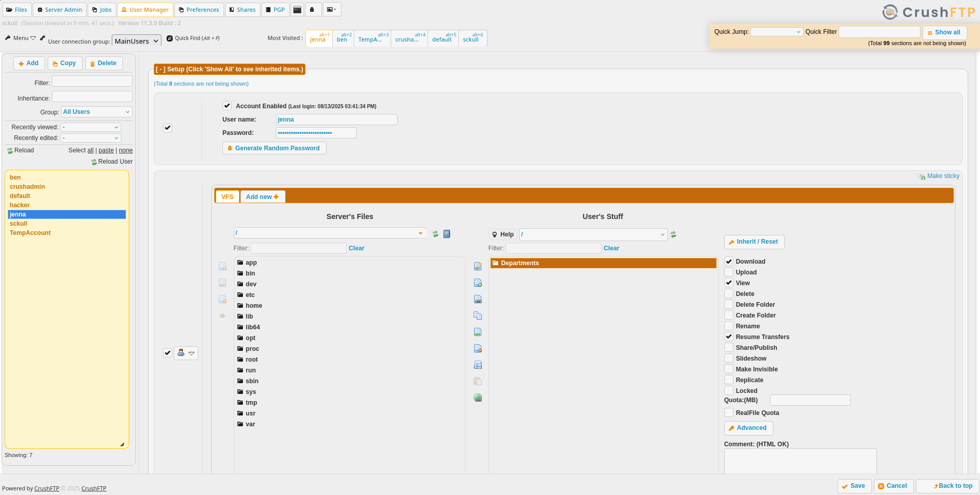Enable the Upload permission checkbox

click(728, 272)
